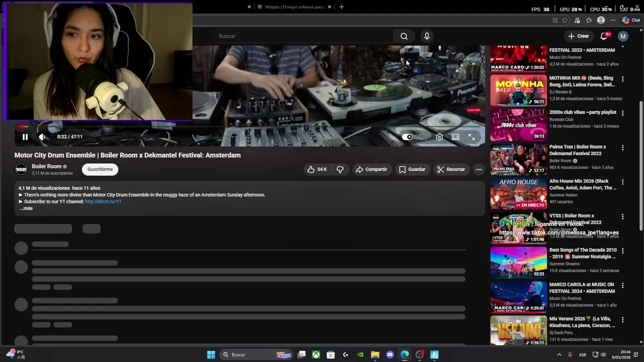Open the Crear create menu
Image resolution: width=644 pixels, height=362 pixels.
(x=578, y=36)
